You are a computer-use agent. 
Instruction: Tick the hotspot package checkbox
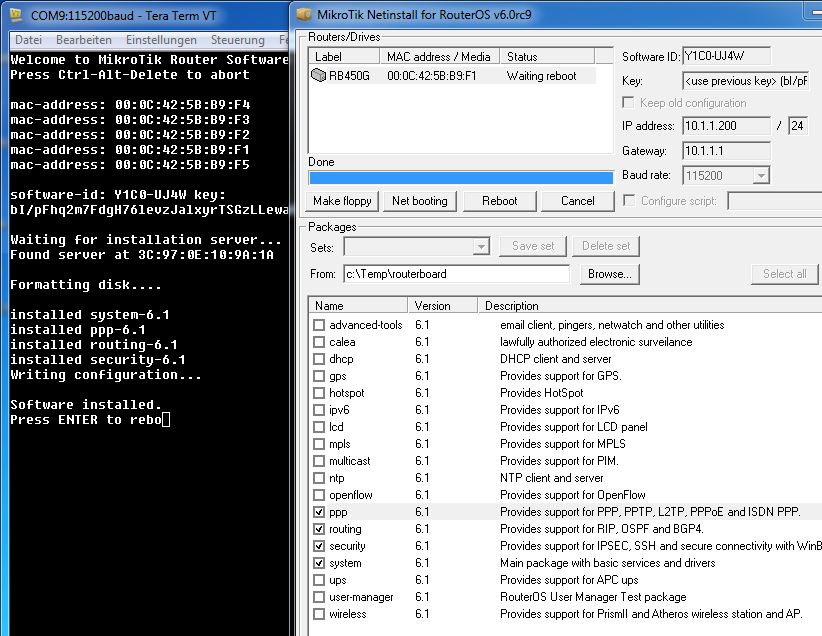click(319, 393)
